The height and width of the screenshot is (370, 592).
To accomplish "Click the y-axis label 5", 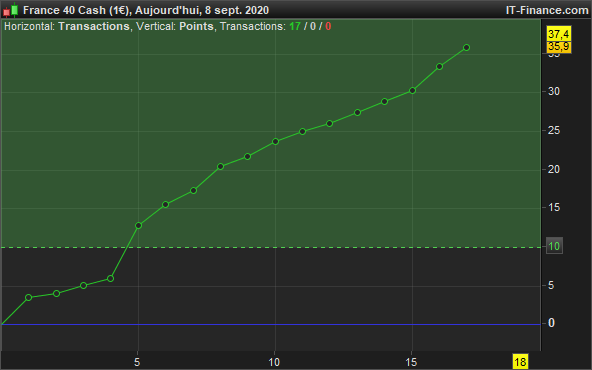I will point(551,285).
